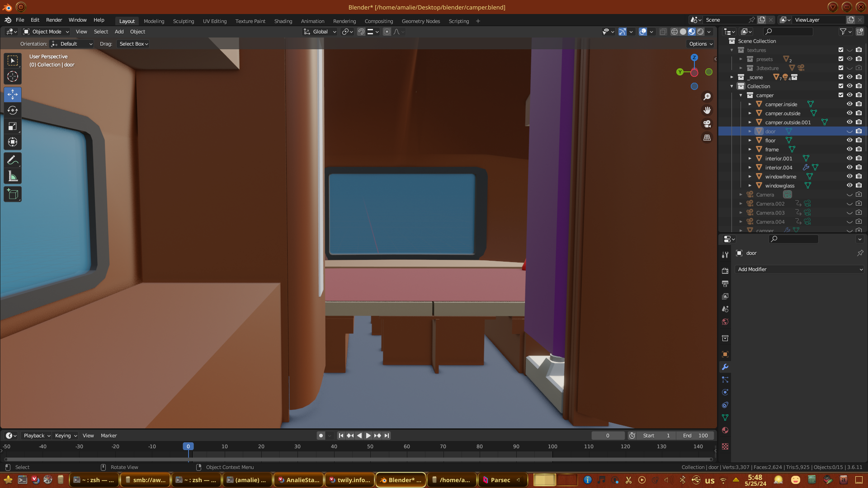This screenshot has width=868, height=488.
Task: Uncheck the textures collection checkbox
Action: tap(841, 50)
